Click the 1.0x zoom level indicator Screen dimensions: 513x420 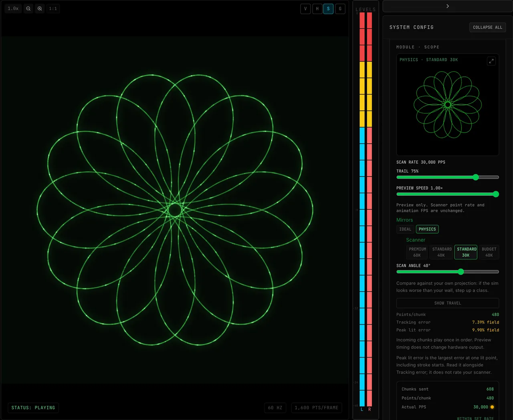coord(13,8)
